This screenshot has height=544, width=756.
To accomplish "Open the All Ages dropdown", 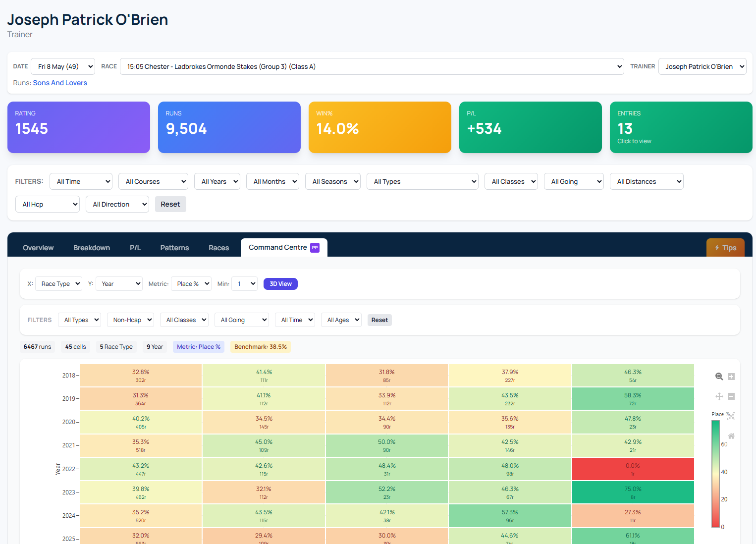I will [x=341, y=320].
